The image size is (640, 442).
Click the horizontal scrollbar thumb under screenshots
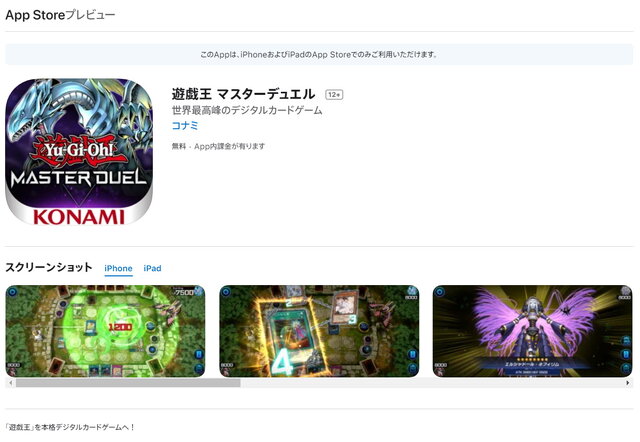(x=128, y=383)
